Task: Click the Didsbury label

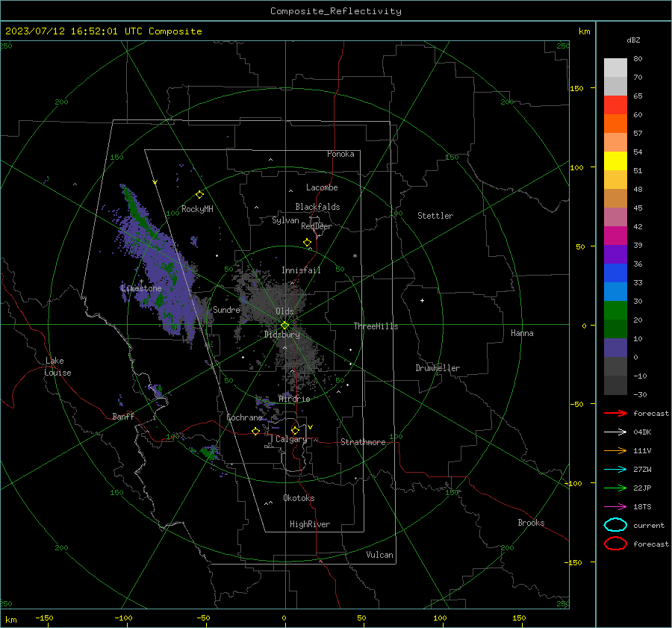Action: pos(281,335)
